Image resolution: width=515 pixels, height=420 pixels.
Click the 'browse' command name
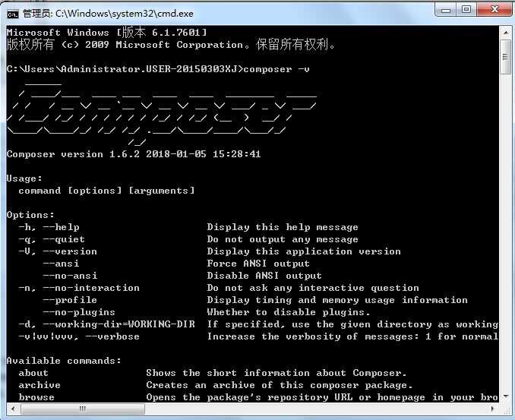(x=36, y=397)
